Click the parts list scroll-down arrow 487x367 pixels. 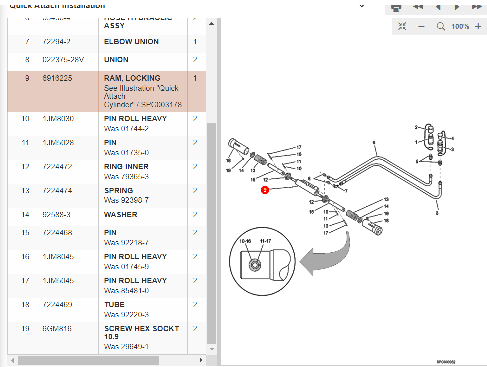[211, 349]
